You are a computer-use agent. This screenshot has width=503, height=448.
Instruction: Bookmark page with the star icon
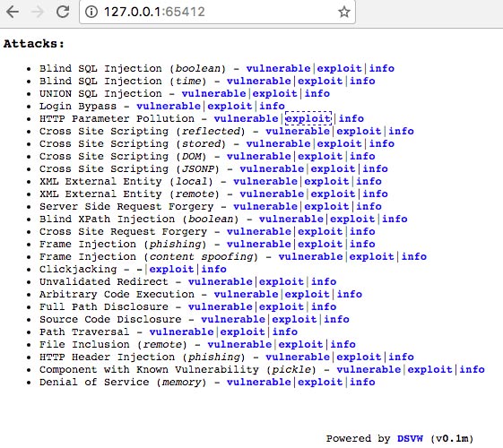(x=344, y=13)
